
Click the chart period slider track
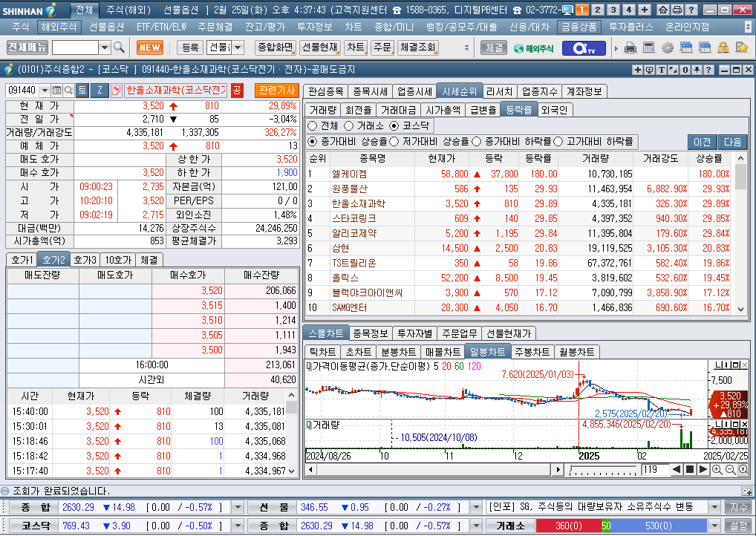[603, 469]
